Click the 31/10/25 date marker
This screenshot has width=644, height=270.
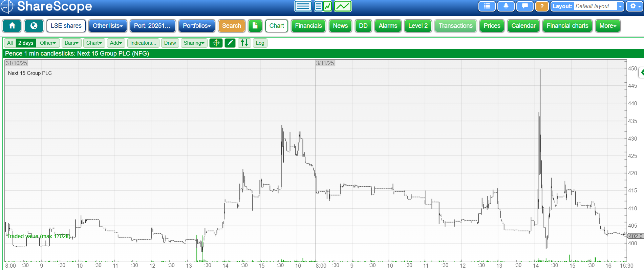pyautogui.click(x=16, y=63)
